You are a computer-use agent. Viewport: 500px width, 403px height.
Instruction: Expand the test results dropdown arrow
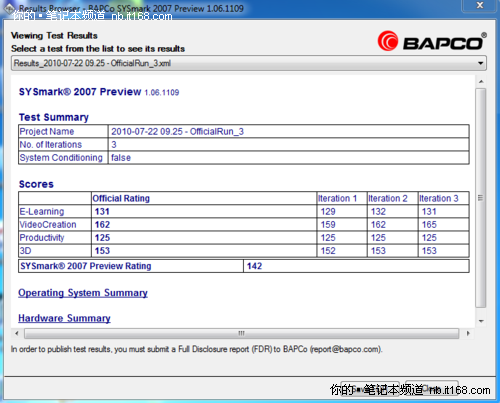tap(480, 63)
